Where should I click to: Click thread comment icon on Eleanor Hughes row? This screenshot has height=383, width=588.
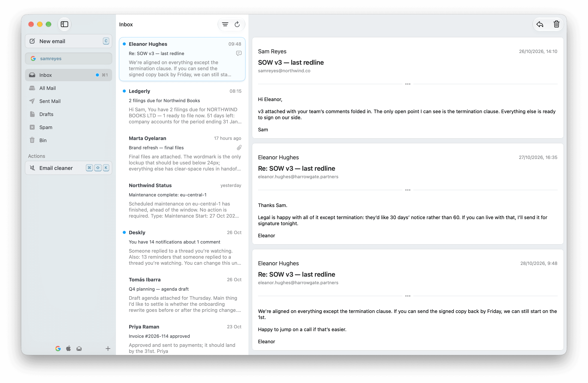(239, 53)
